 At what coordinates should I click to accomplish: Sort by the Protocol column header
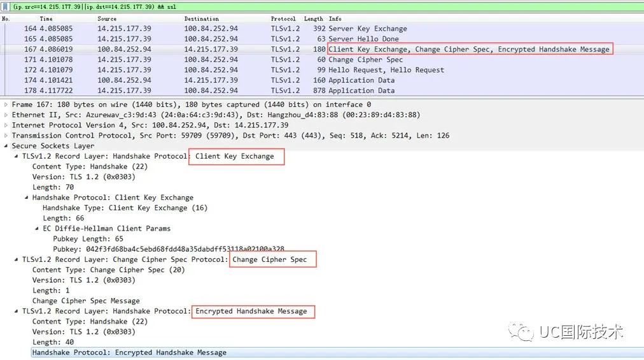[x=283, y=19]
